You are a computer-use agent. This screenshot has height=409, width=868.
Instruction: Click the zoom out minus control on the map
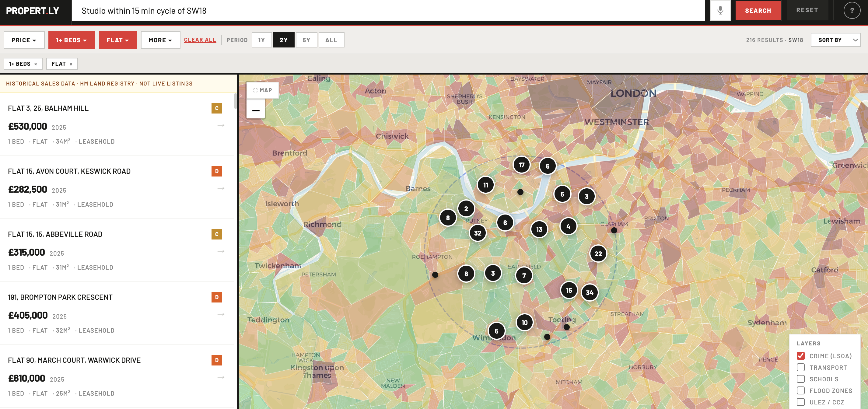(x=256, y=110)
